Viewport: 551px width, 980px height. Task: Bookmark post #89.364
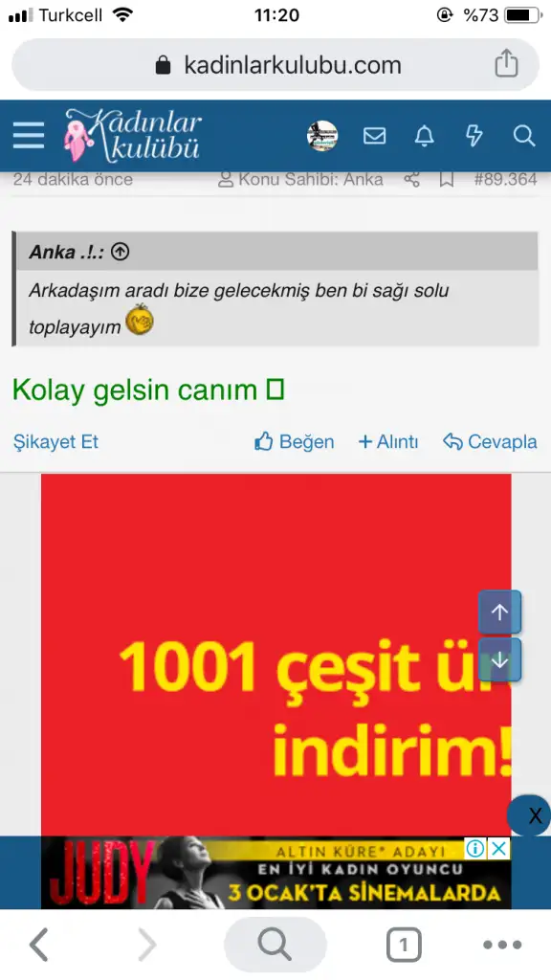pyautogui.click(x=446, y=180)
